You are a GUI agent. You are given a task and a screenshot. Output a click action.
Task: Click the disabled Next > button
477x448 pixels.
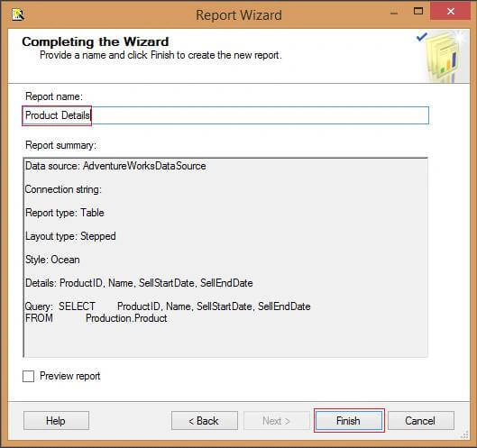click(276, 421)
